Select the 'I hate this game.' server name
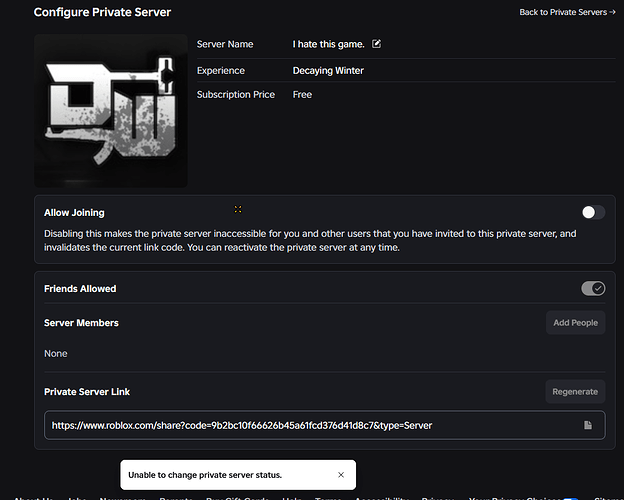The width and height of the screenshot is (624, 500). 328,44
